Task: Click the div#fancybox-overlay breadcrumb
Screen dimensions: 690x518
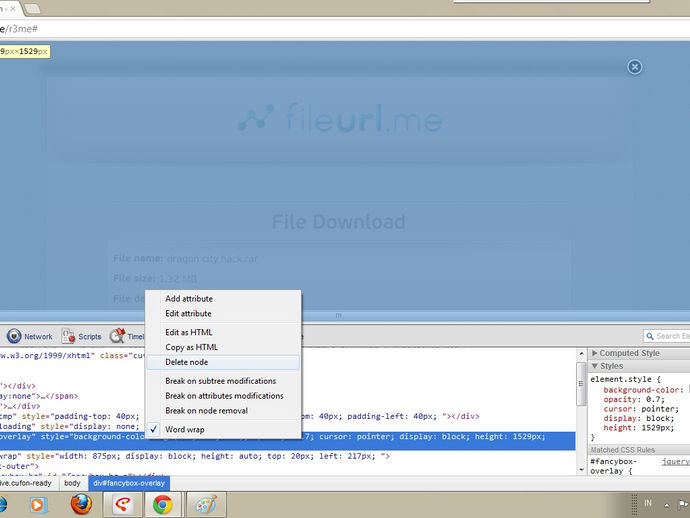Action: [129, 483]
